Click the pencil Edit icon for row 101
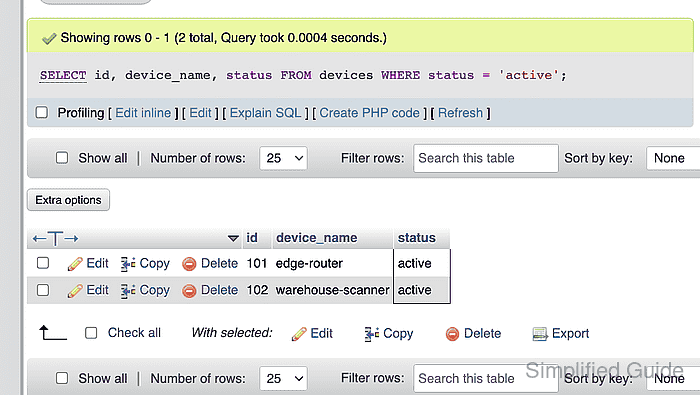Image resolution: width=700 pixels, height=395 pixels. (x=75, y=264)
